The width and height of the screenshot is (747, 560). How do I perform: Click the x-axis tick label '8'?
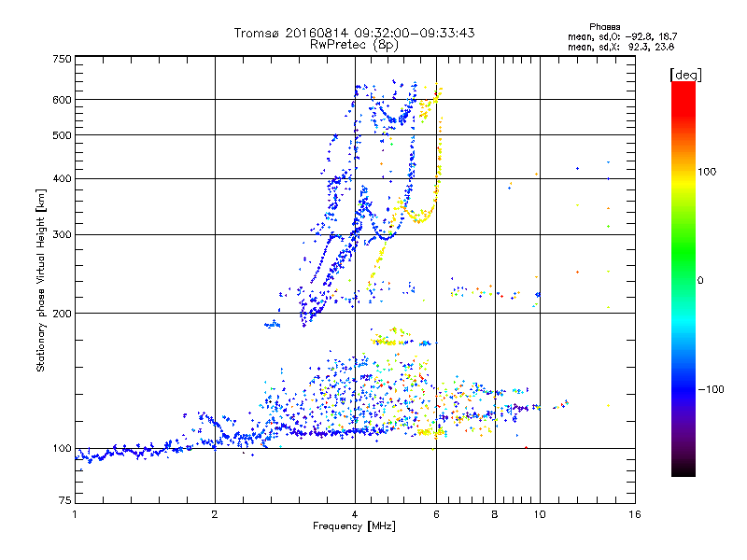495,514
